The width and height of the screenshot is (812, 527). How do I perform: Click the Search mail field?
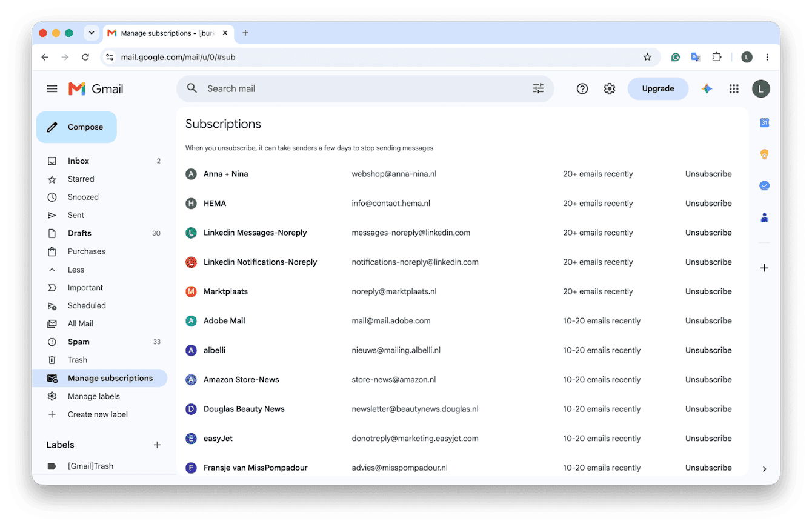(x=365, y=88)
